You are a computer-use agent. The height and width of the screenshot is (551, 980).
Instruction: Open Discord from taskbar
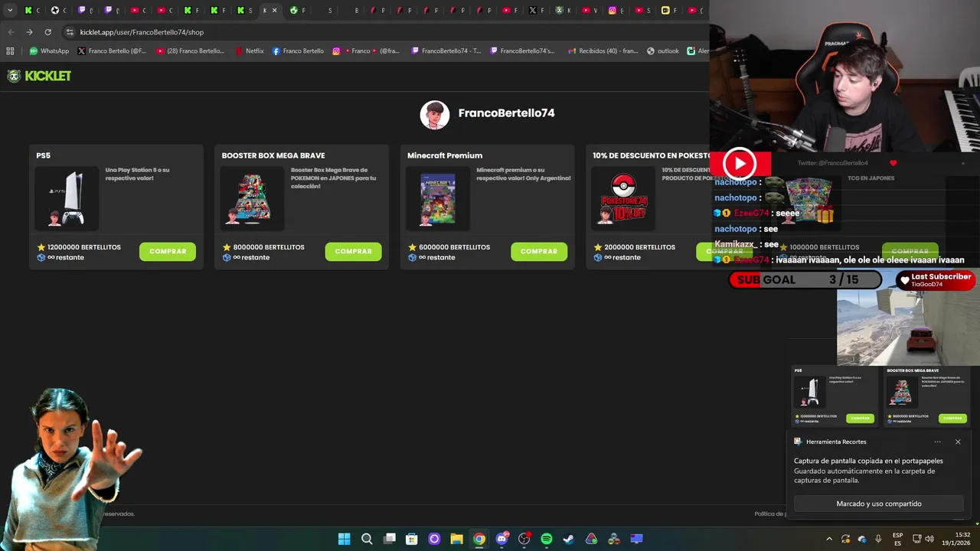pyautogui.click(x=501, y=539)
